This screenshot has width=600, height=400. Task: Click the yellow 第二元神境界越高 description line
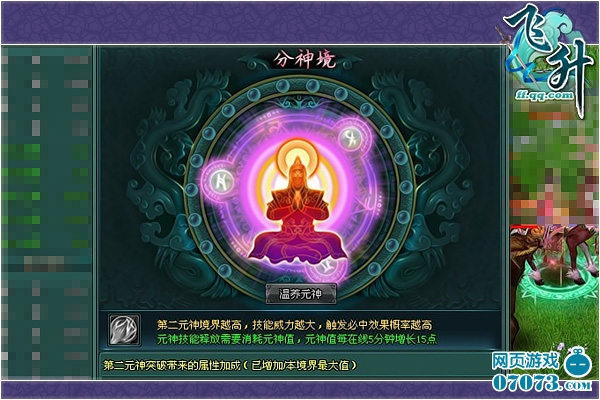(x=294, y=325)
